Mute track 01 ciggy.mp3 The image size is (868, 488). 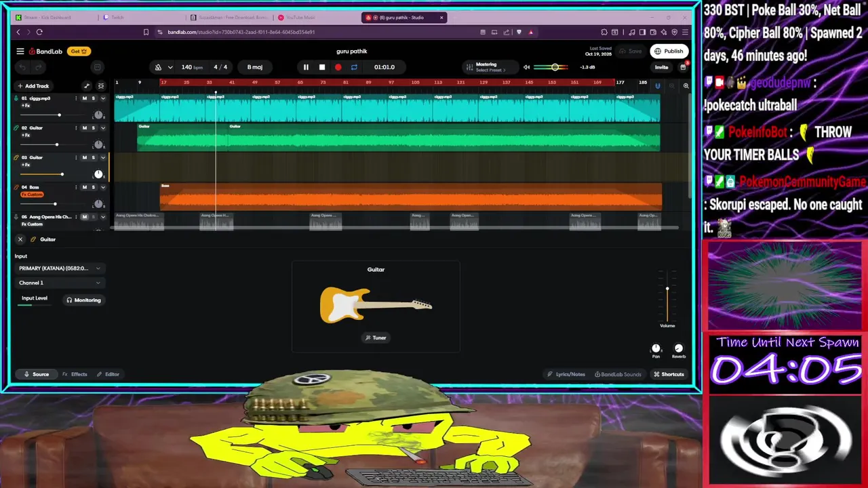click(84, 98)
